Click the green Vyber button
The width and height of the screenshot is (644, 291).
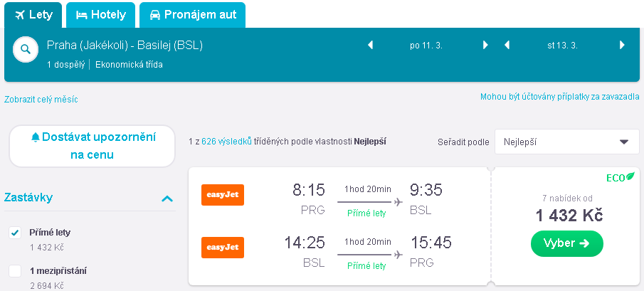tap(566, 243)
